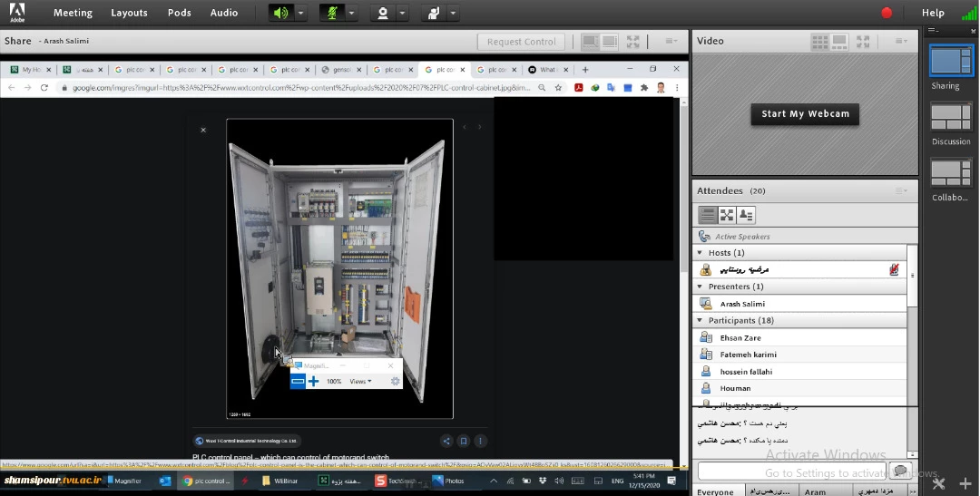Open the microphone options dropdown arrow
This screenshot has width=980, height=496.
352,13
